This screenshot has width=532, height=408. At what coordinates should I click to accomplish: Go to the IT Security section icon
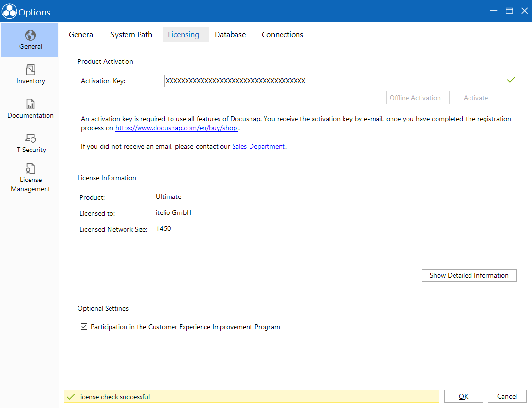click(30, 138)
